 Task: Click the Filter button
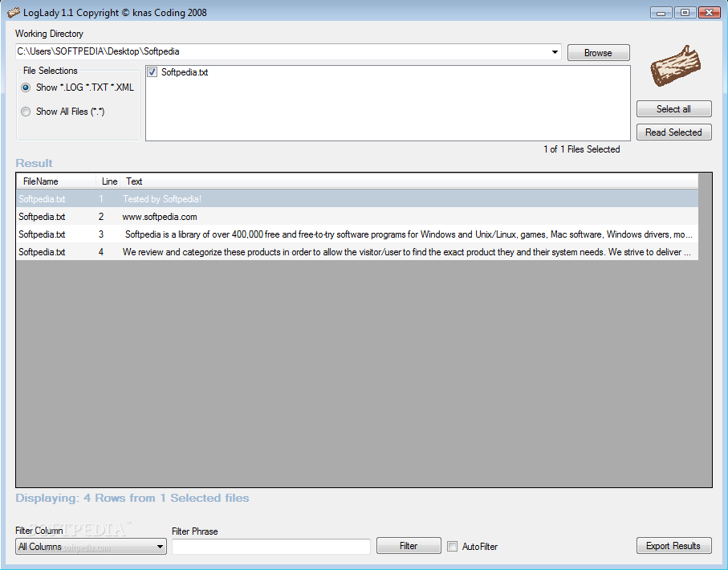tap(409, 546)
